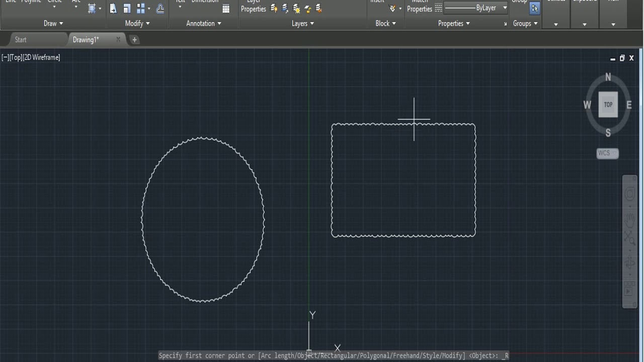Expand the Utilities panel dropdown arrow
The image size is (644, 362).
556,24
